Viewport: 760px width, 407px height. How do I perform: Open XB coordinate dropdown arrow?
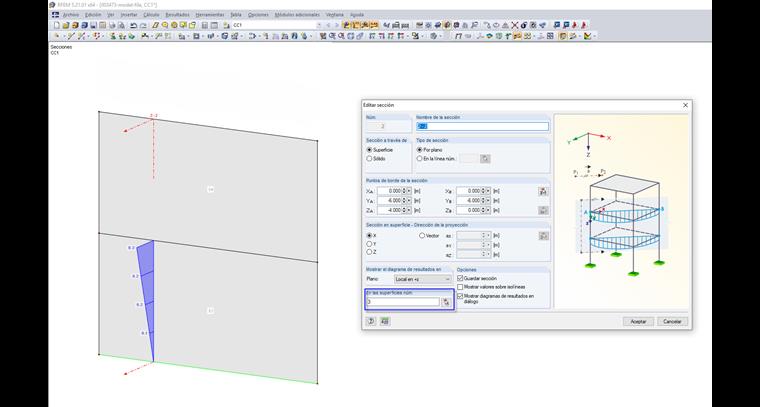(x=489, y=191)
